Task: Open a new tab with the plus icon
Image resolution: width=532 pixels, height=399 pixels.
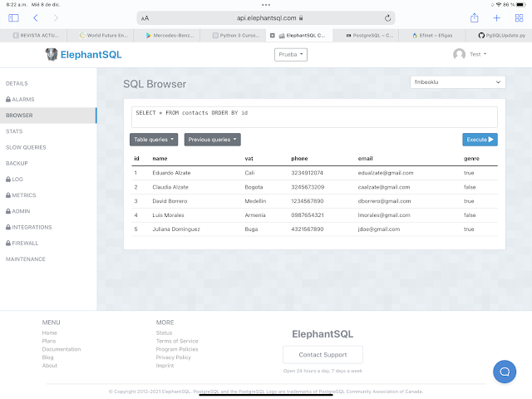Action: (x=497, y=18)
